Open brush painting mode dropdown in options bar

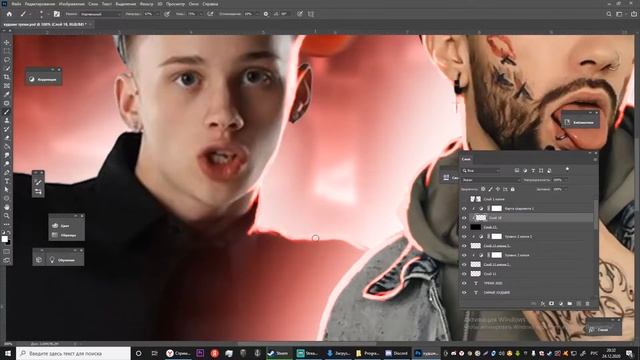(x=100, y=14)
